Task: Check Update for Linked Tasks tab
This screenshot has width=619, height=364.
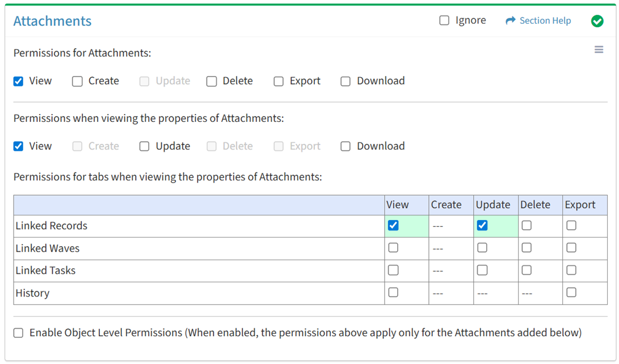Action: pyautogui.click(x=482, y=270)
